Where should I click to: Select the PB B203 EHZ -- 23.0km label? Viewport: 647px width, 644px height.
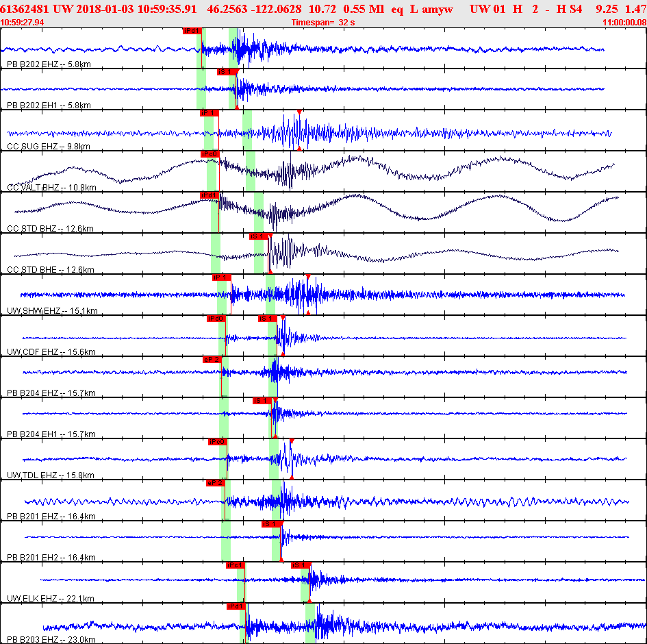click(51, 639)
